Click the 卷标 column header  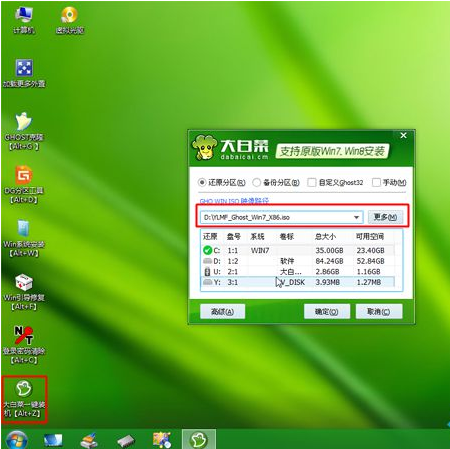point(287,236)
